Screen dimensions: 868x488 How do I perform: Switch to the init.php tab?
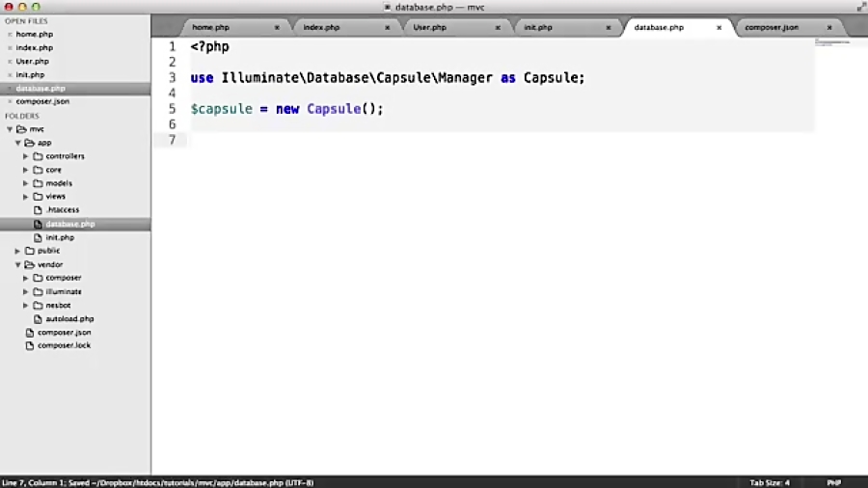point(567,27)
